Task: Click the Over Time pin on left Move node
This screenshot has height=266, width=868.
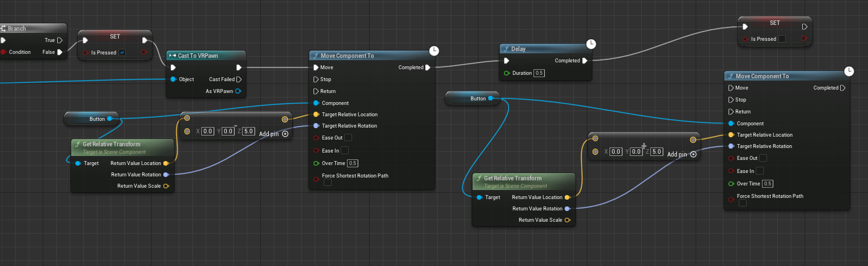Action: pyautogui.click(x=316, y=163)
